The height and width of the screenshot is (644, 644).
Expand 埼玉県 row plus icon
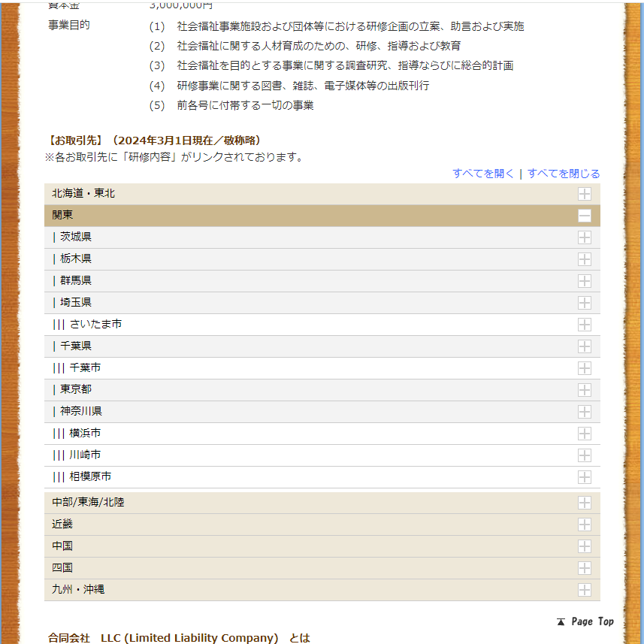(584, 303)
